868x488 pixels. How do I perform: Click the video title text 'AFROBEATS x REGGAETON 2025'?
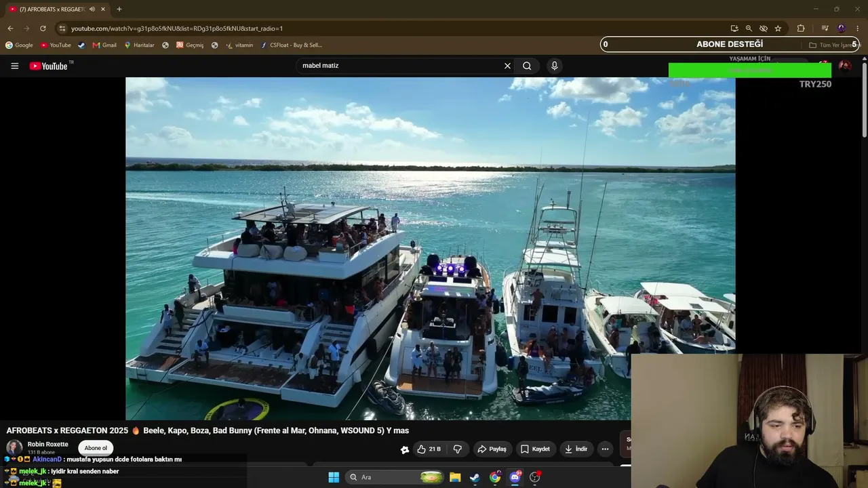[x=67, y=430]
